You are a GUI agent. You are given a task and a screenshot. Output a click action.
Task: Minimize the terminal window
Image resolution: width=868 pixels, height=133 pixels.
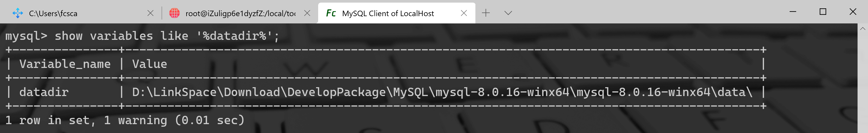793,12
